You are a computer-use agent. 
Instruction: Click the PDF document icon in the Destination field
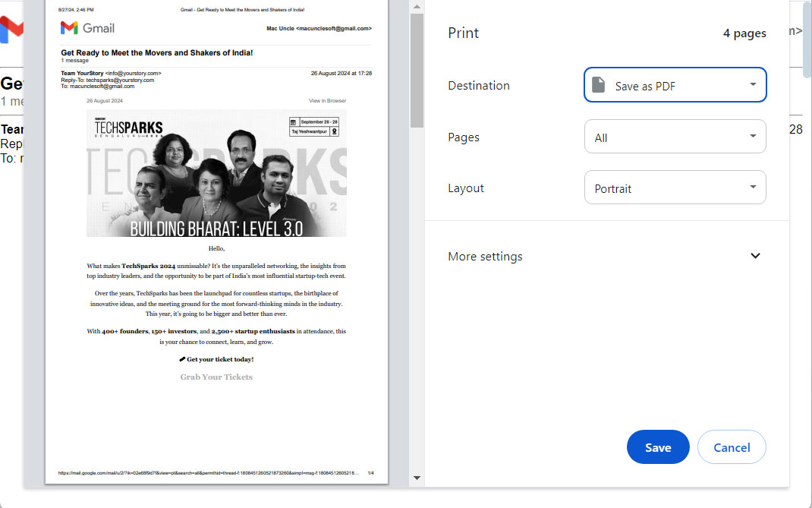pos(599,84)
